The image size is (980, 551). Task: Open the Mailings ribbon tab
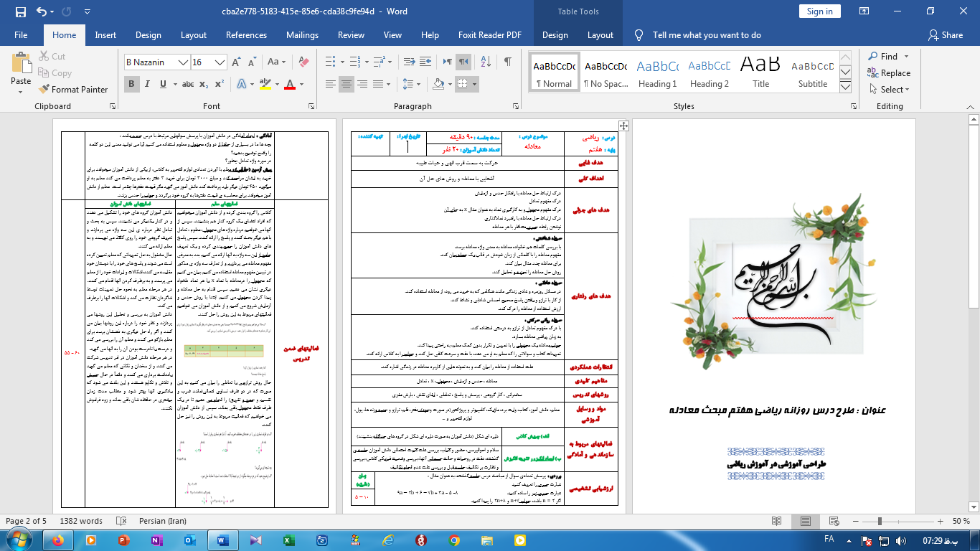click(x=302, y=35)
